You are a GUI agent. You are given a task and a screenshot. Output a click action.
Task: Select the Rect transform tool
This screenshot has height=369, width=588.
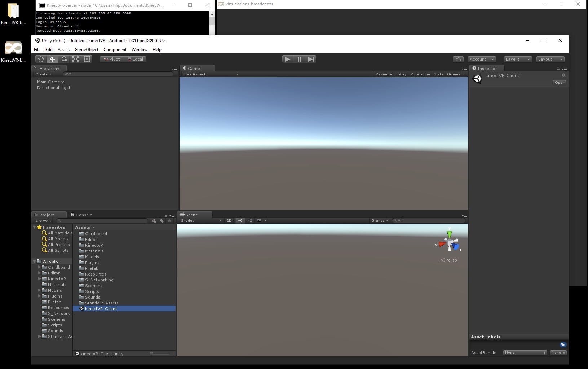(x=87, y=59)
